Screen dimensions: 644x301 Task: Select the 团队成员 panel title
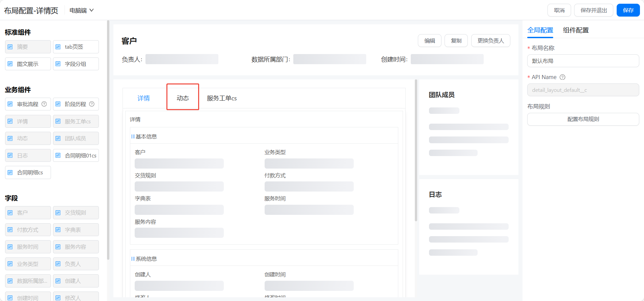(x=441, y=95)
